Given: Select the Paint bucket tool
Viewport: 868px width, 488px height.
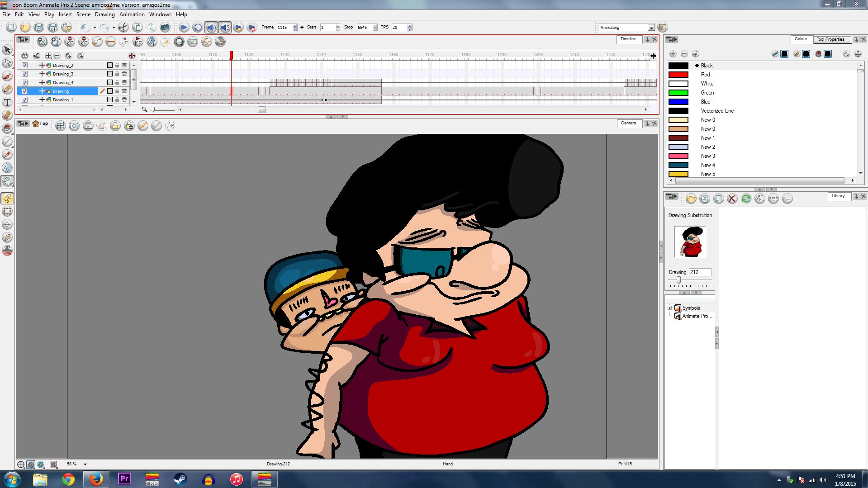Looking at the screenshot, I should pyautogui.click(x=7, y=128).
